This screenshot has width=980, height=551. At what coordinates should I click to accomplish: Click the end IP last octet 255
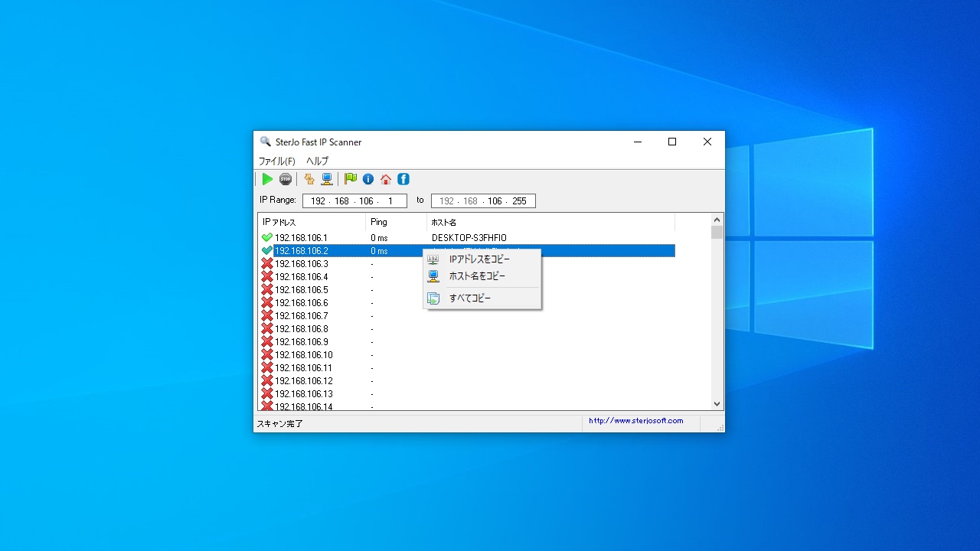(x=519, y=201)
